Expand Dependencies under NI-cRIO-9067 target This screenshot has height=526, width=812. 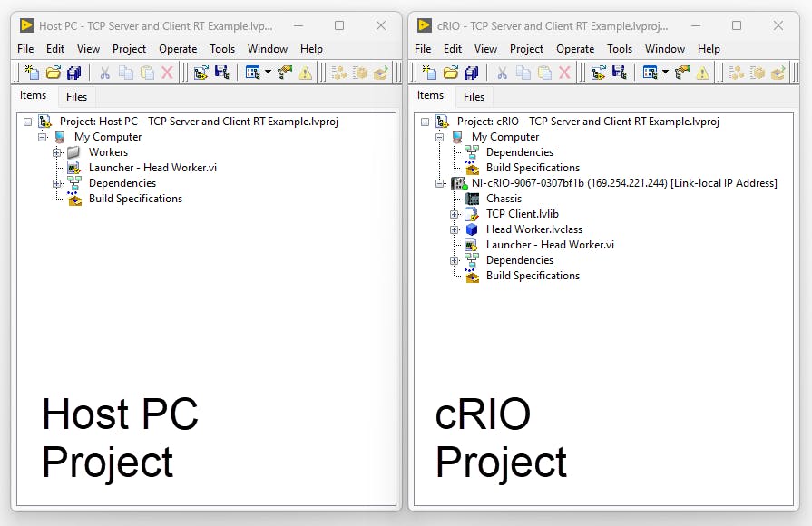(x=455, y=260)
